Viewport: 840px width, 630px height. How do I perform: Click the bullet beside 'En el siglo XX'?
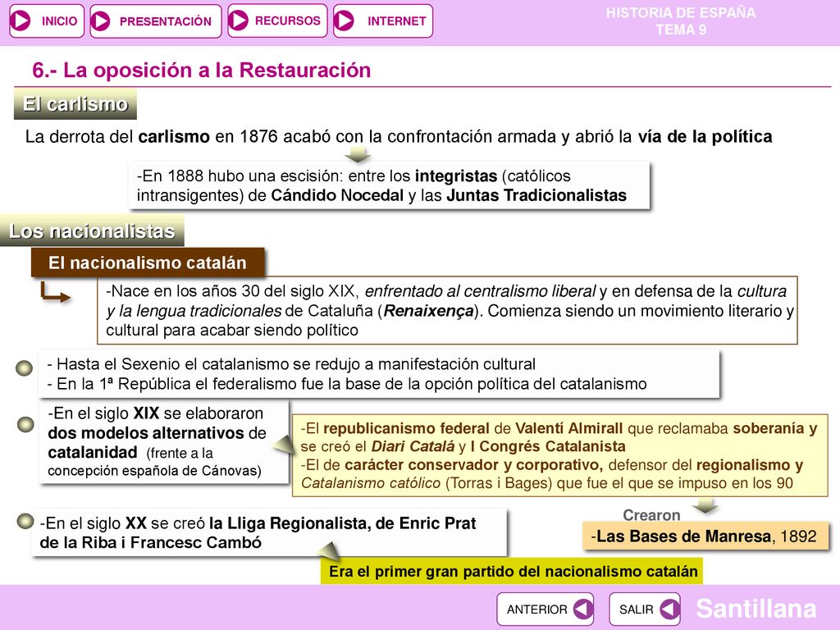click(25, 521)
